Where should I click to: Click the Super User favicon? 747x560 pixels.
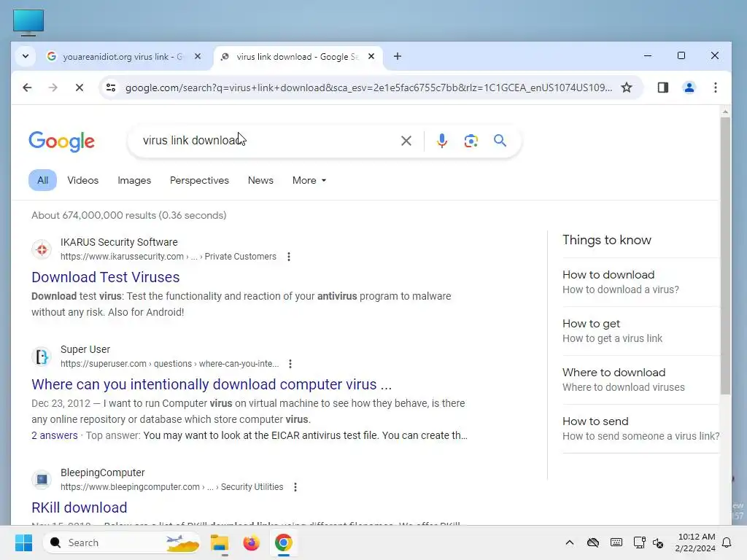click(x=42, y=356)
